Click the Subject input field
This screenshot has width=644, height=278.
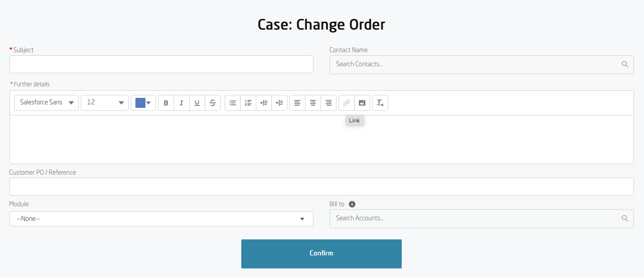161,64
